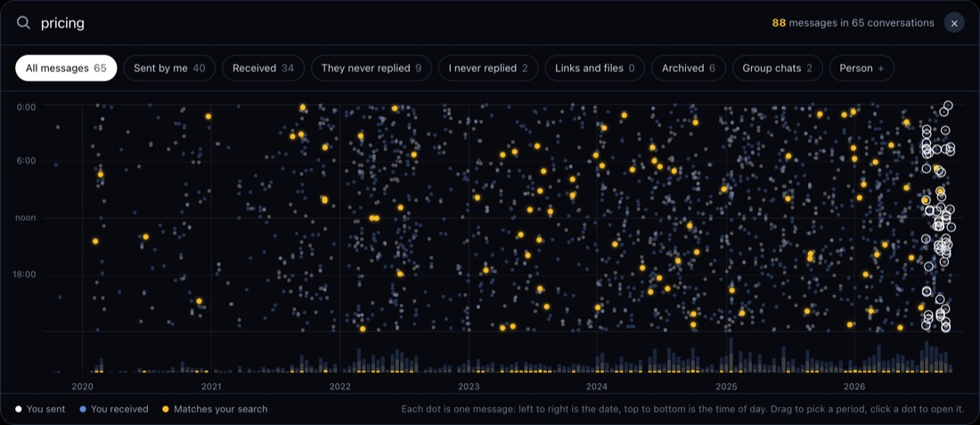Click the noon time axis label
The height and width of the screenshot is (425, 980).
pyautogui.click(x=26, y=217)
